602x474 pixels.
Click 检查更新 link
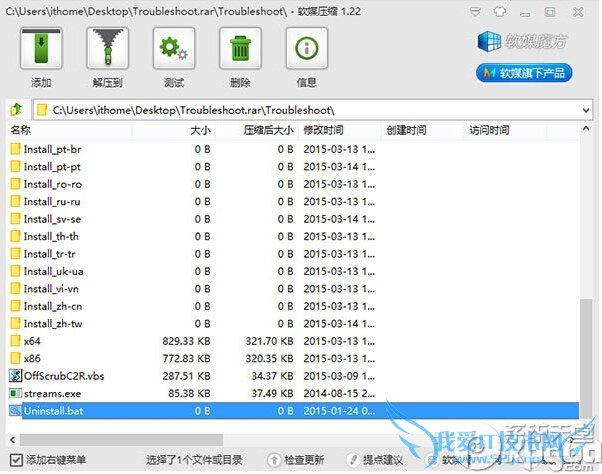click(296, 460)
